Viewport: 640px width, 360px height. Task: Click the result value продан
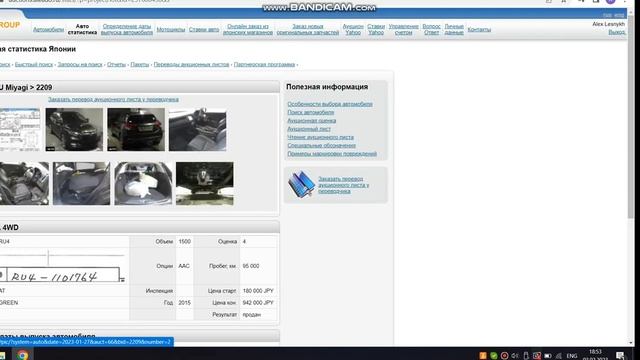pyautogui.click(x=251, y=315)
